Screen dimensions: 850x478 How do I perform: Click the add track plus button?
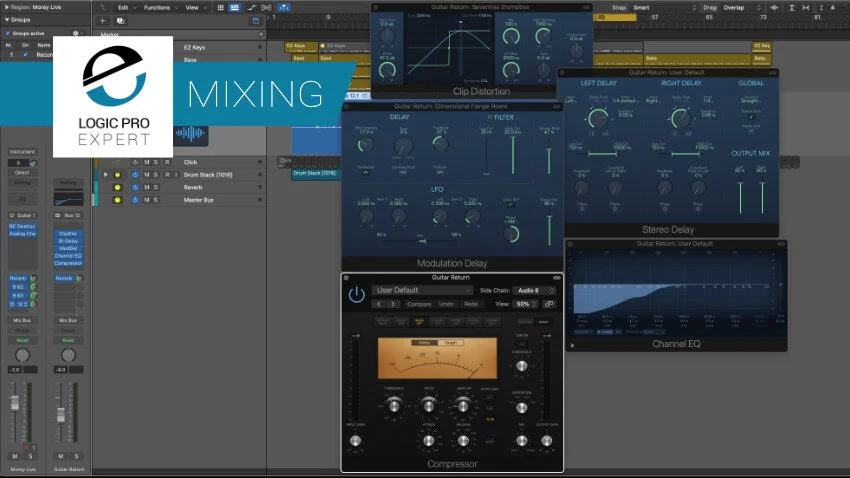(102, 21)
